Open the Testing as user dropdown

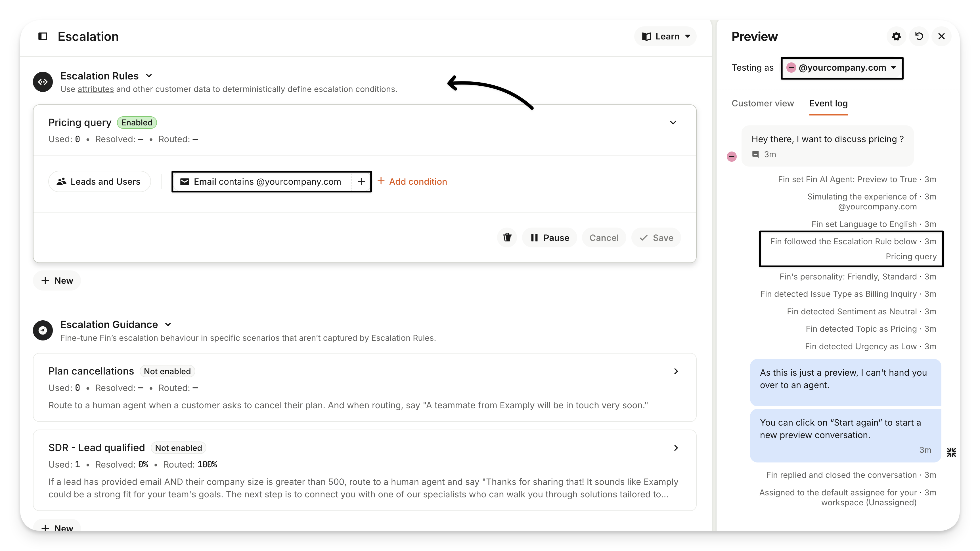(842, 68)
